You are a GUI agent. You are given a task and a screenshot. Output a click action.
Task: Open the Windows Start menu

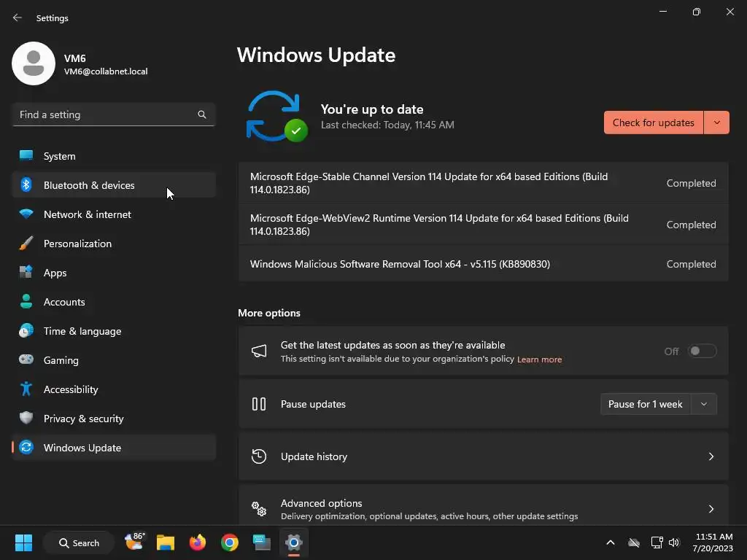coord(23,542)
